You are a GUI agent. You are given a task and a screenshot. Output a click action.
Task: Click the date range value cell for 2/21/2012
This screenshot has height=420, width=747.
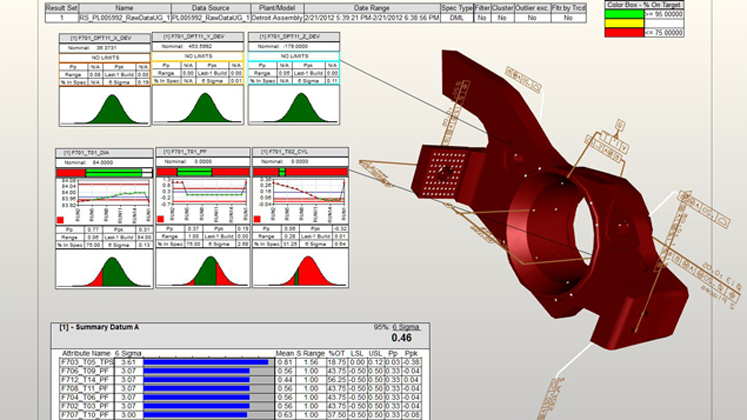pos(372,18)
